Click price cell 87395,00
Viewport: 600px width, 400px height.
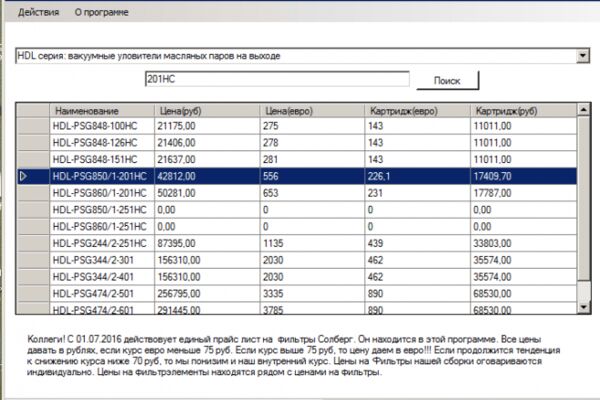(207, 243)
